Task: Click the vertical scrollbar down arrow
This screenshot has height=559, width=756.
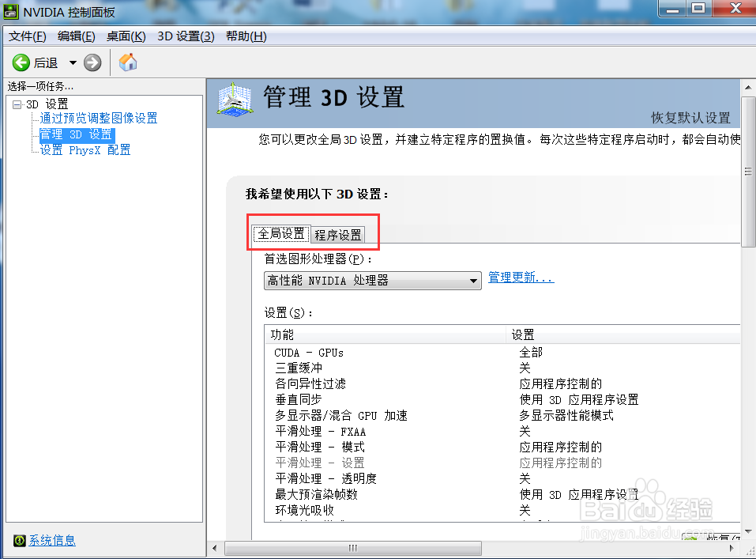Action: (x=748, y=531)
